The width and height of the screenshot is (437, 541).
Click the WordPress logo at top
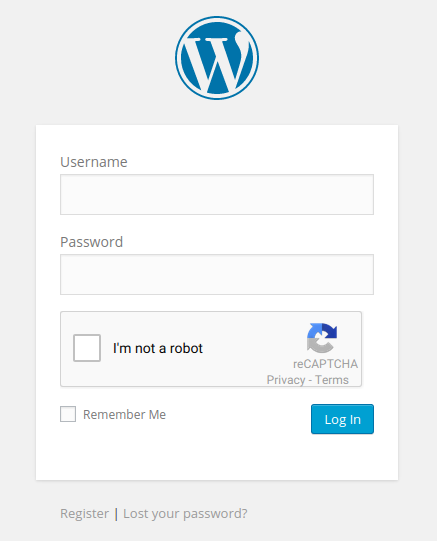click(217, 58)
